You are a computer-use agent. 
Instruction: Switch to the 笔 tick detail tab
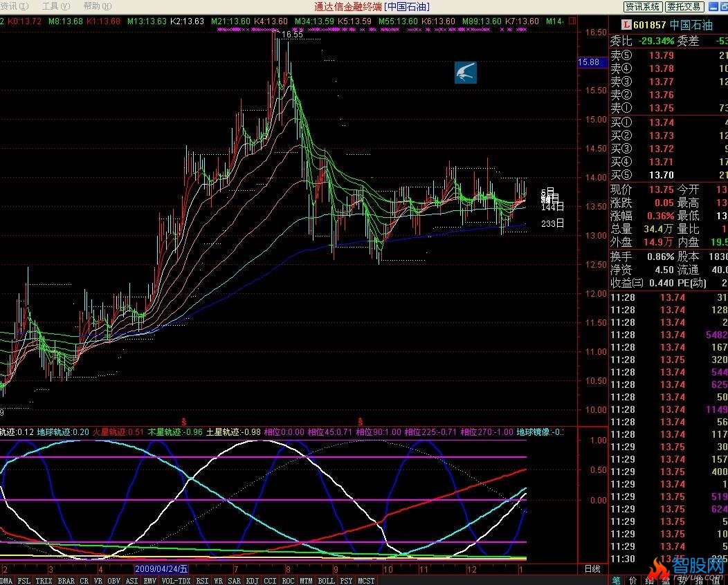(x=616, y=580)
